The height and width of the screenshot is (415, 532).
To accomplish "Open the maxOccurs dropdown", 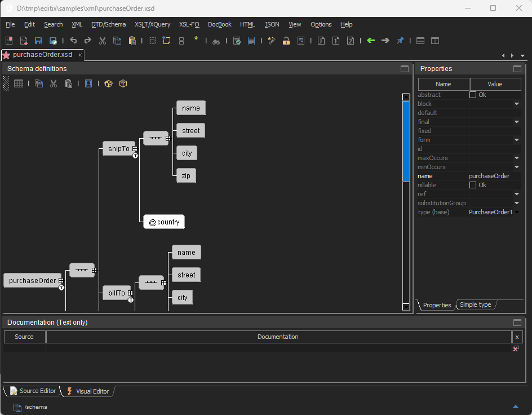I will [516, 158].
